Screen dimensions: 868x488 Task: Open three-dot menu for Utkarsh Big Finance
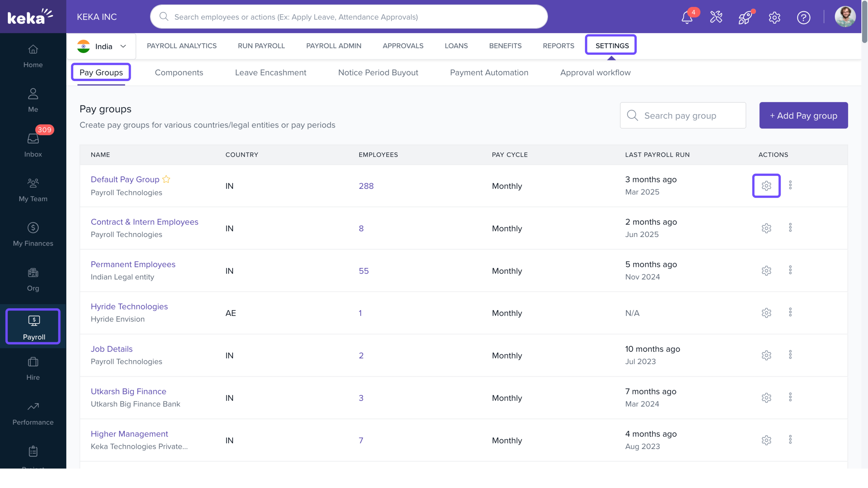point(790,397)
